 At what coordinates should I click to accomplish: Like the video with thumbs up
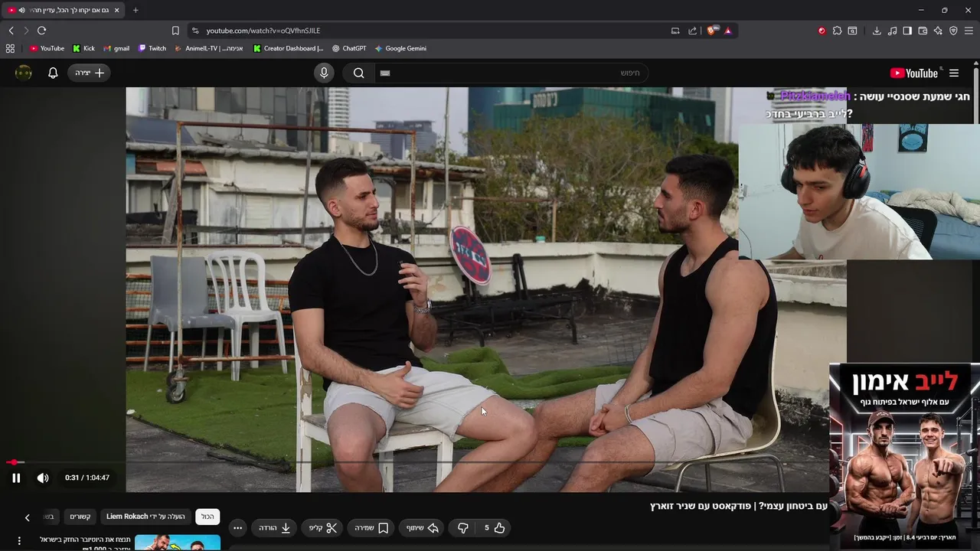(x=495, y=527)
